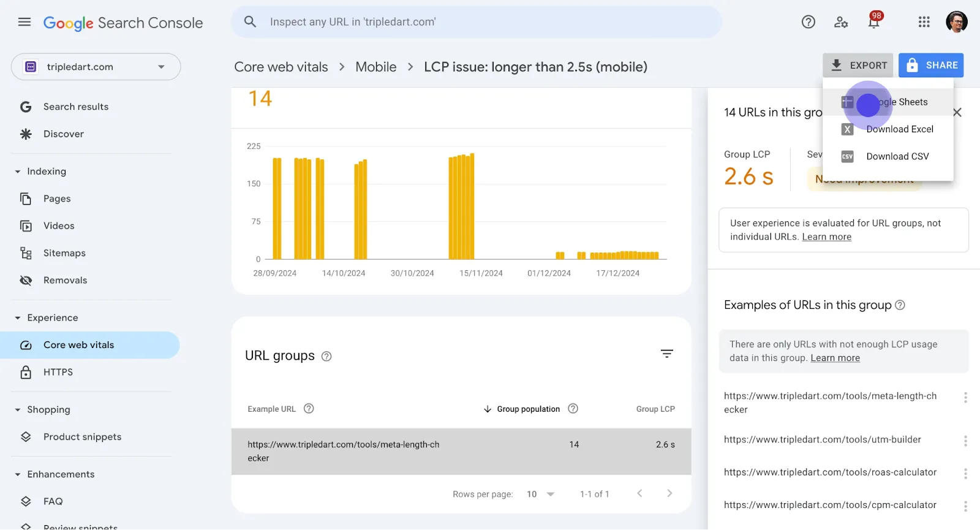Screen dimensions: 980x530
Task: Open the Google apps grid
Action: pyautogui.click(x=924, y=22)
